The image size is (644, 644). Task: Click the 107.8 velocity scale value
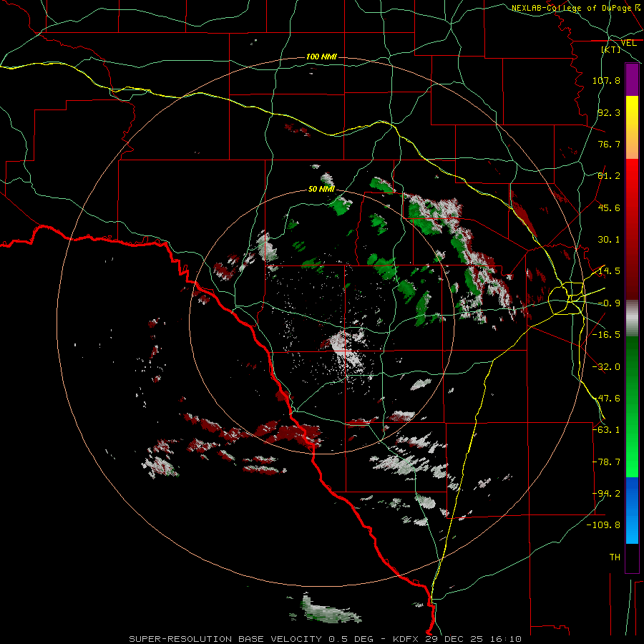[606, 80]
